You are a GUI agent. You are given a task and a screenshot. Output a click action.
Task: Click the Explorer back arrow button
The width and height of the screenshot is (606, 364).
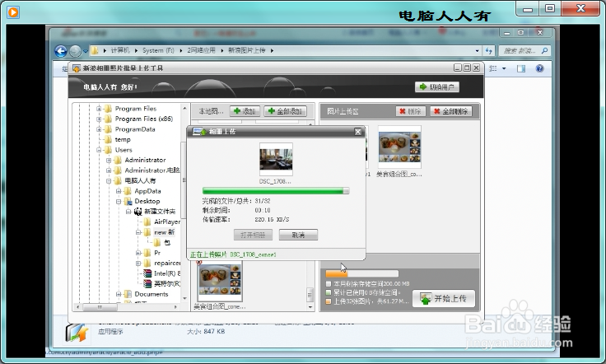pos(61,51)
